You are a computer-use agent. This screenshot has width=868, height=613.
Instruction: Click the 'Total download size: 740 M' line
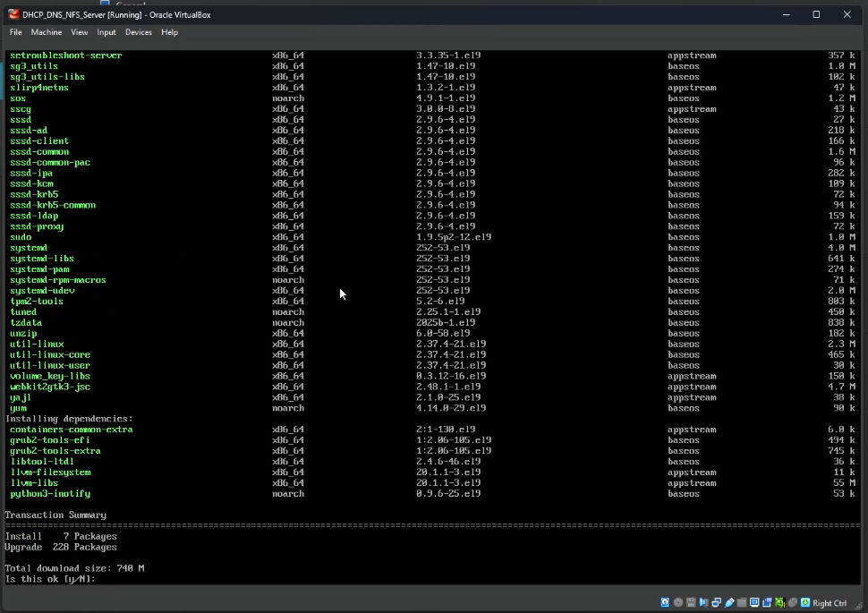click(75, 568)
